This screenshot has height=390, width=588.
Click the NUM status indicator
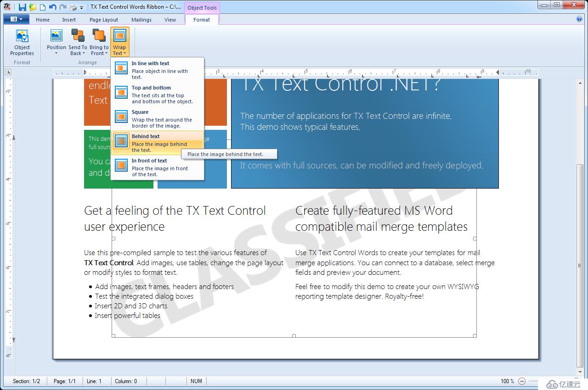pos(196,381)
